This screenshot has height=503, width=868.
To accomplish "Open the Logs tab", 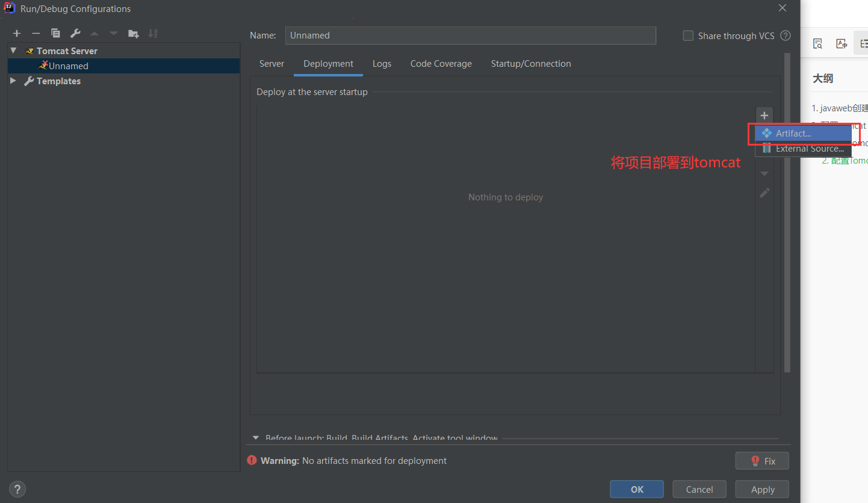I will (x=382, y=63).
